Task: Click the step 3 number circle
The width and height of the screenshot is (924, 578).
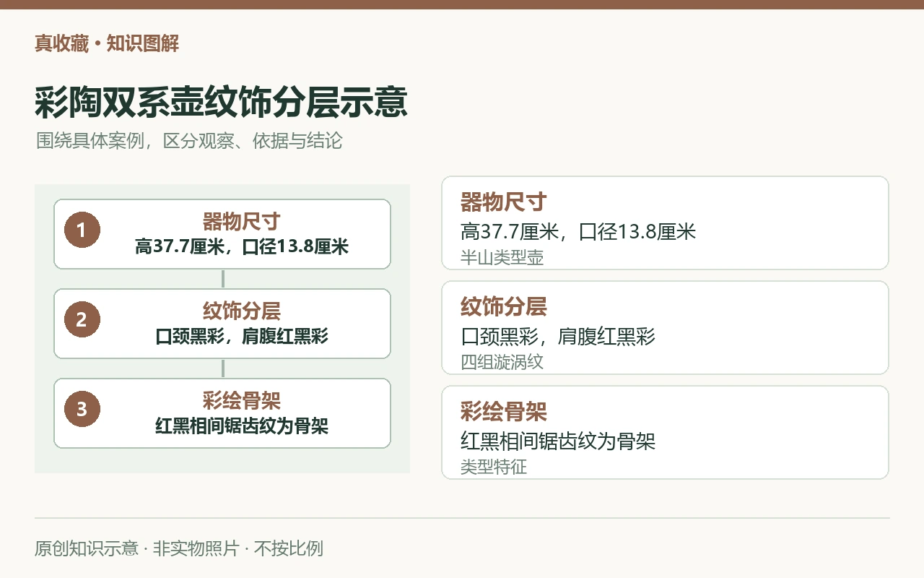Action: tap(82, 410)
